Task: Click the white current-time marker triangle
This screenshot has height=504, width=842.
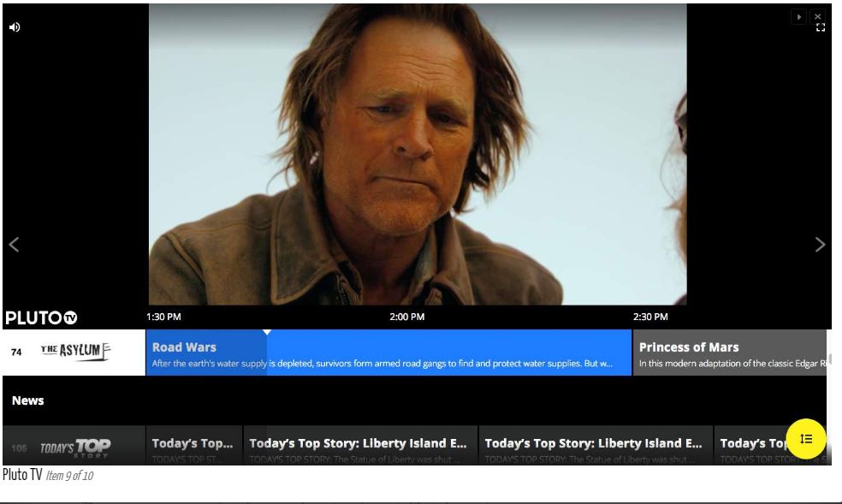Action: click(267, 332)
